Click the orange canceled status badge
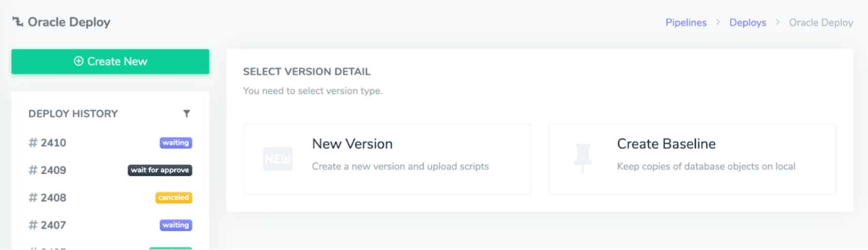 173,198
